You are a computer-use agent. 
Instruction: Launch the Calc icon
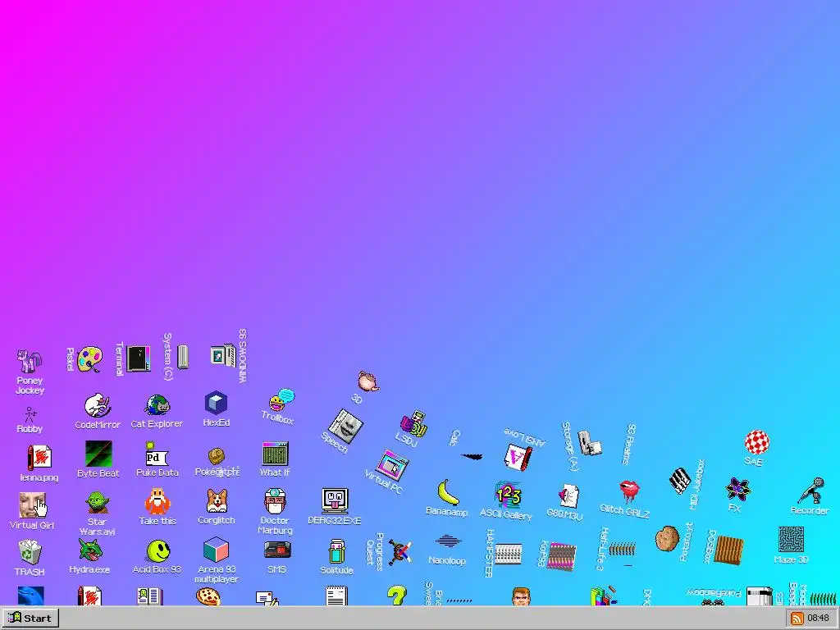(472, 456)
